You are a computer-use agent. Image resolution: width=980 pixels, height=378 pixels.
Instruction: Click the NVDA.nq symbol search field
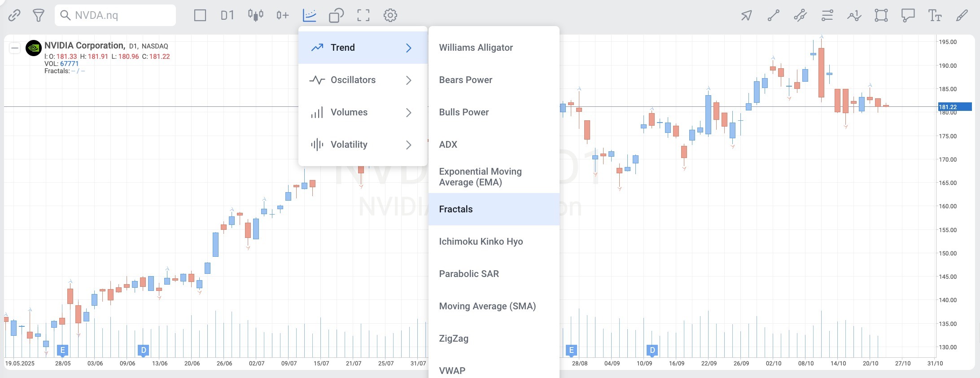pyautogui.click(x=115, y=15)
